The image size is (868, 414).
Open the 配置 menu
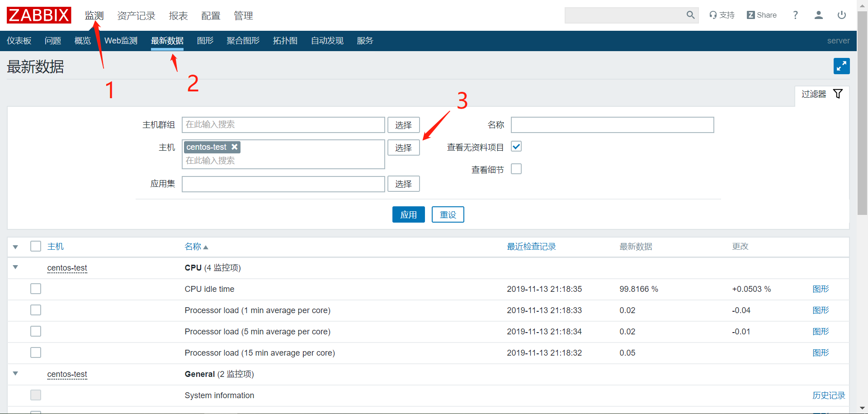(211, 16)
